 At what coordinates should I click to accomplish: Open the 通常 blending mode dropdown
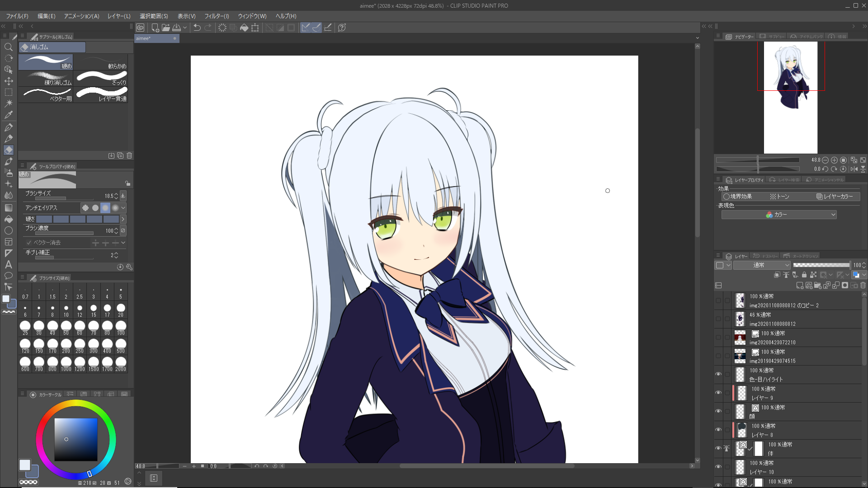pos(762,265)
